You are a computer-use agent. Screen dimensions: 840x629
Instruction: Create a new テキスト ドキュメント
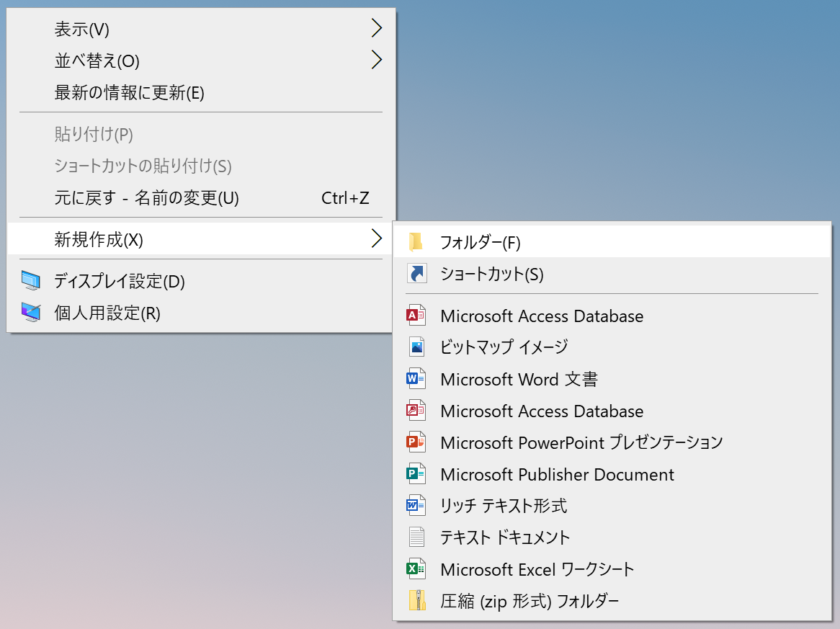[x=612, y=537]
